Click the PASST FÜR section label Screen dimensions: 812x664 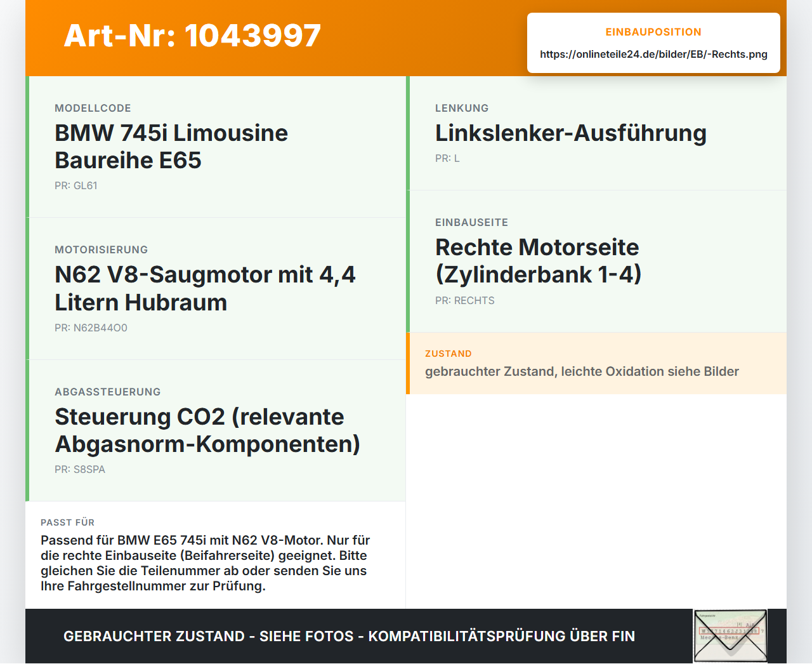click(x=68, y=522)
